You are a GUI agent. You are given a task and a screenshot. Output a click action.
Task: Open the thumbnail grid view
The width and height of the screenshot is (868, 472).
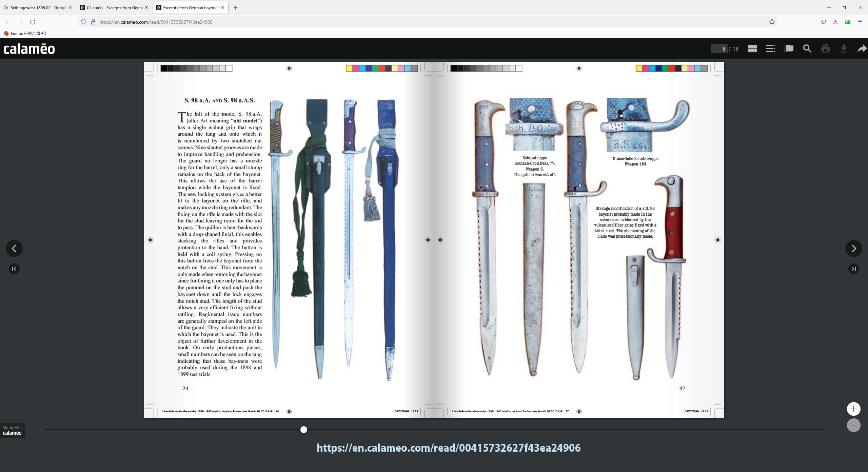(x=752, y=49)
